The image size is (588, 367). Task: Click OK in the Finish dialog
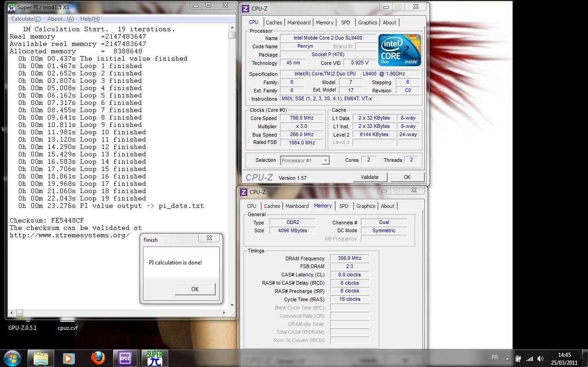195,289
